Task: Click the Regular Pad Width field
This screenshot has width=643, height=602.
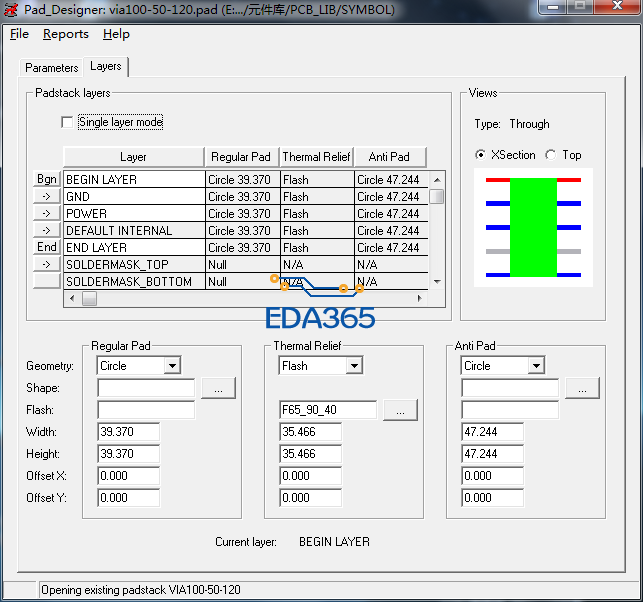Action: point(128,432)
